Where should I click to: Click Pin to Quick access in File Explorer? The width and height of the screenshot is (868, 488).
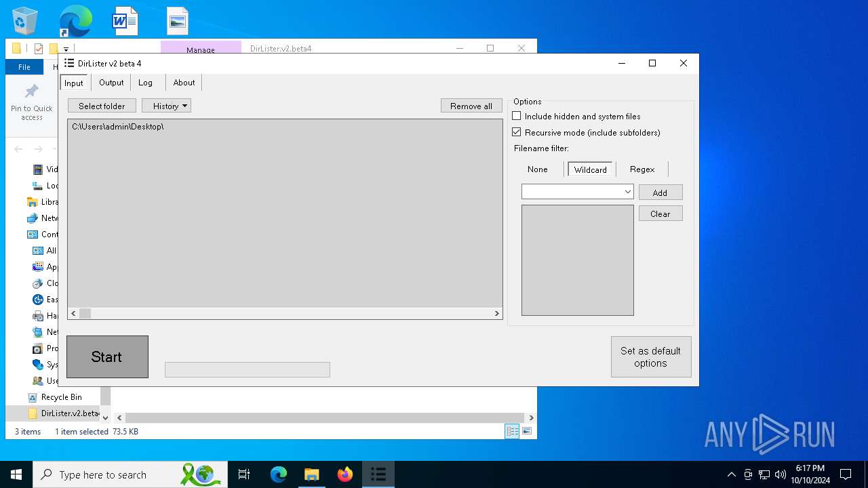[31, 103]
